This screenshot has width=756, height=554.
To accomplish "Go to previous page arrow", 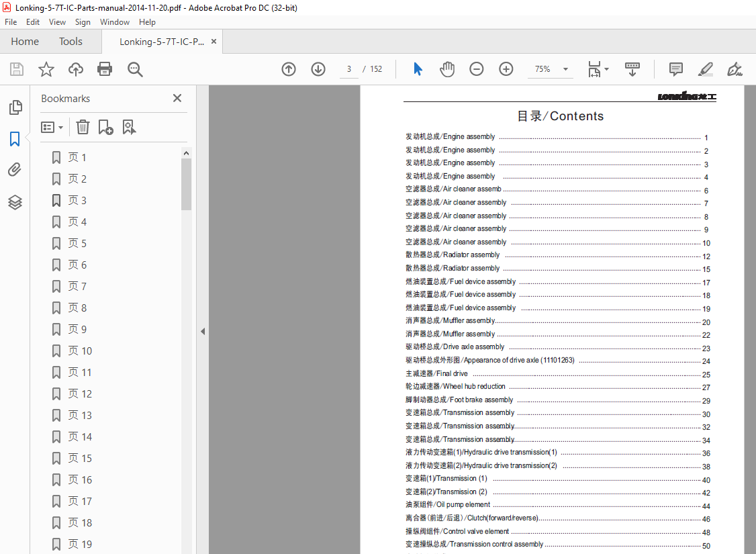I will pos(289,69).
